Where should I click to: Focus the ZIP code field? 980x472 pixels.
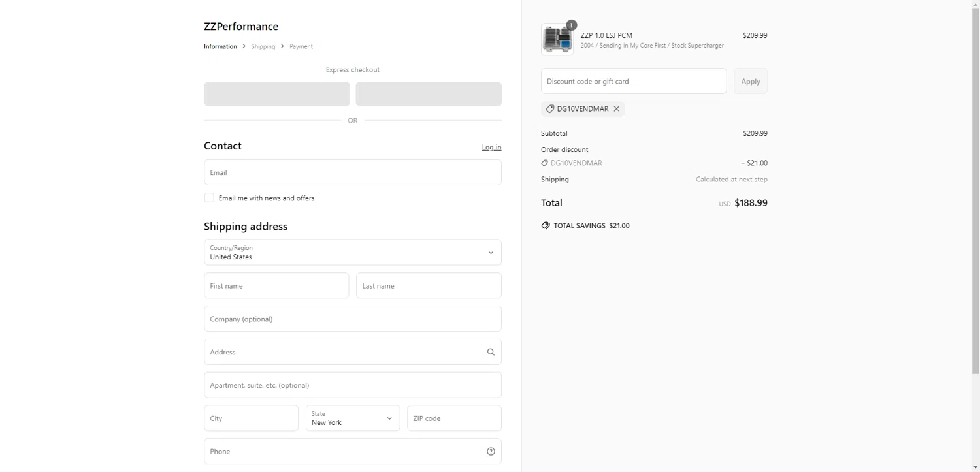point(454,418)
